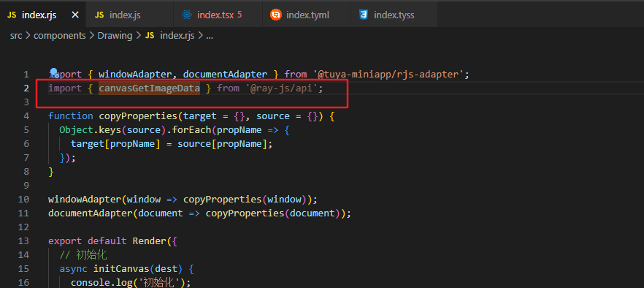Click the '// 初始化' comment on line 14
Screen dimensions: 644x288
(83, 255)
